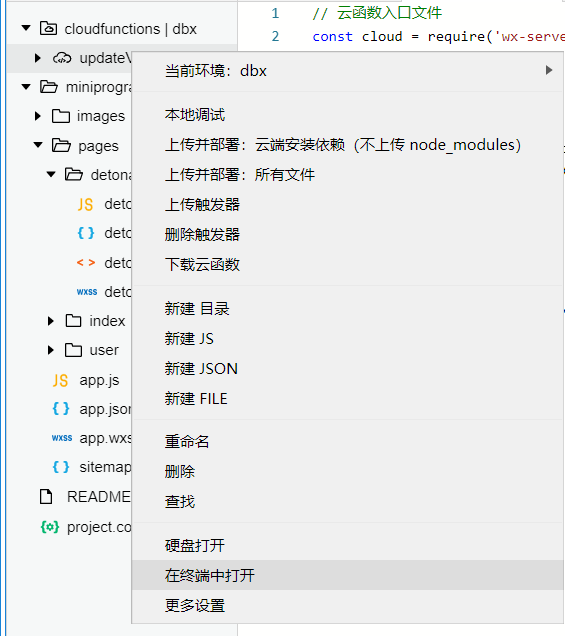565x636 pixels.
Task: Click the JS file icon for app.js
Action: [60, 380]
